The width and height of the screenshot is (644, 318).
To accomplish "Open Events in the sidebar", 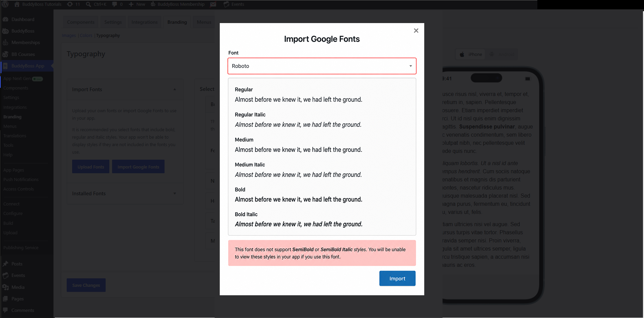I will (x=18, y=275).
